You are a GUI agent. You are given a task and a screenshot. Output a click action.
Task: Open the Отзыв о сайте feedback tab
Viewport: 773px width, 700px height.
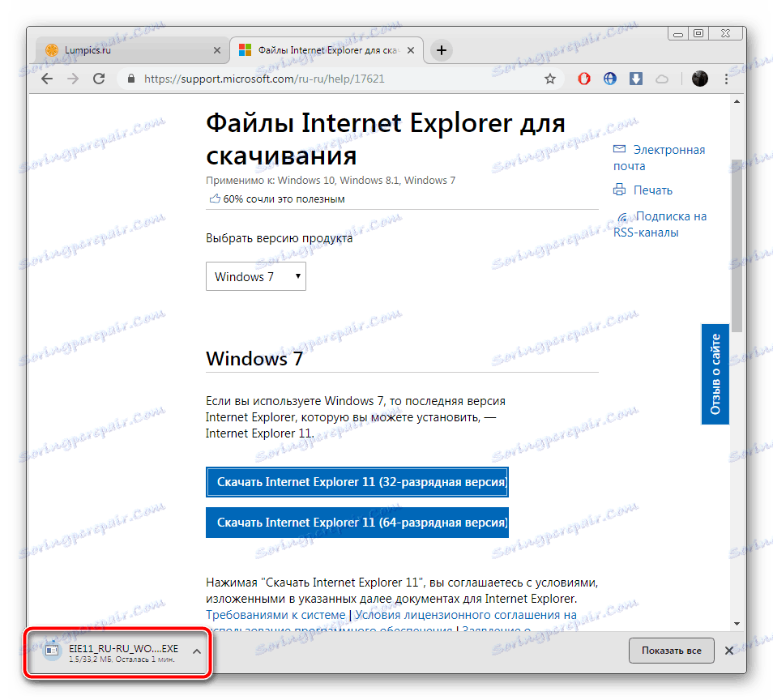pos(715,374)
